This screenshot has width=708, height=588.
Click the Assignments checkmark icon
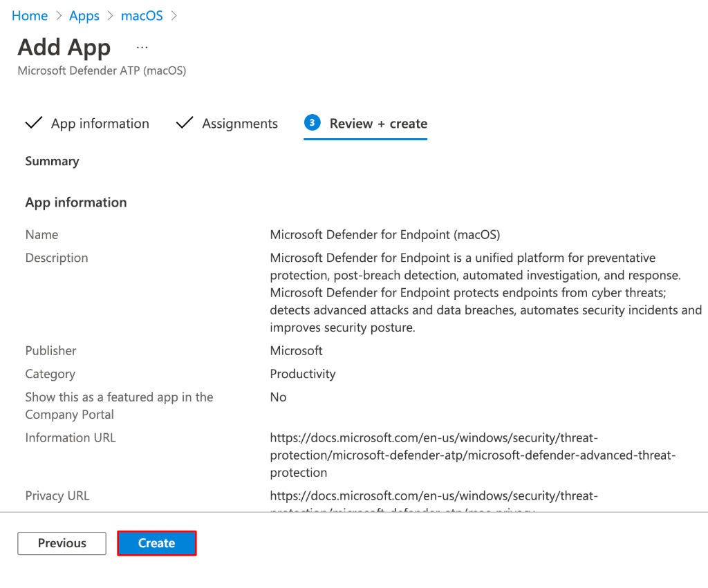pyautogui.click(x=184, y=123)
